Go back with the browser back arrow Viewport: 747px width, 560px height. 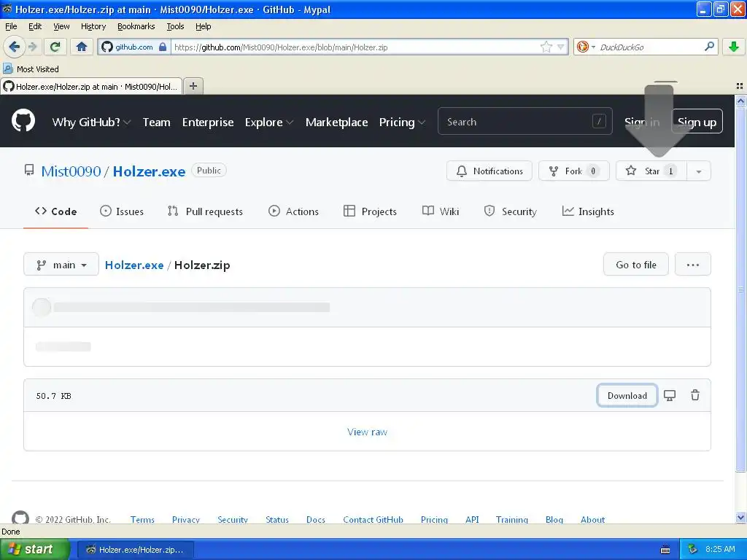point(14,47)
